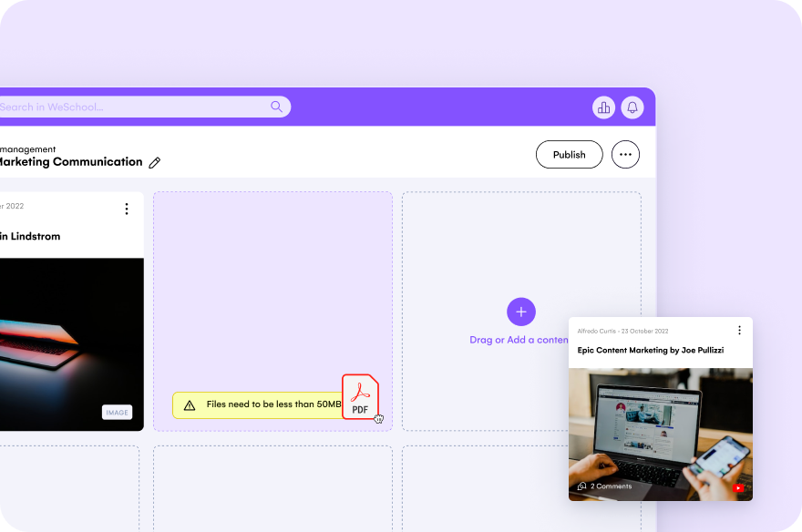Click the IMAGE badge on the laptop card
Screen dimensions: 802x532
(118, 413)
